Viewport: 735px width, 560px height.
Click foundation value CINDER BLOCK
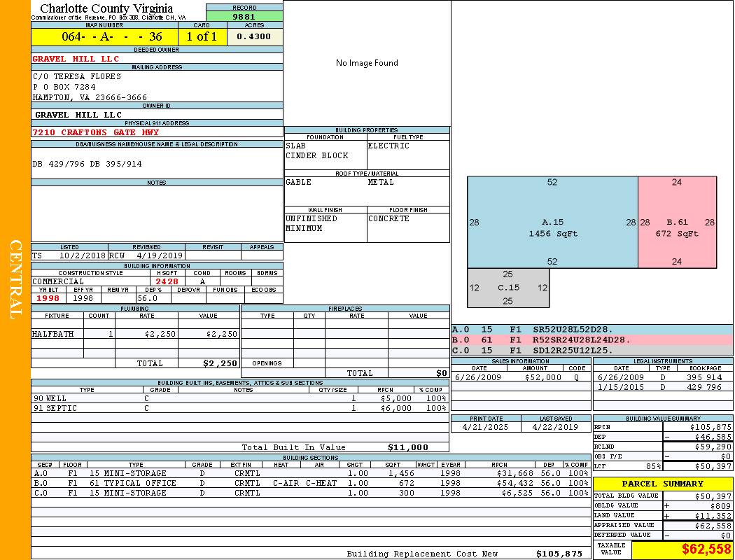[317, 155]
